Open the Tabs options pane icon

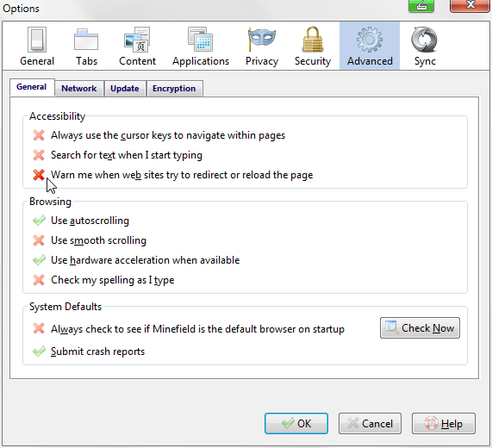86,47
